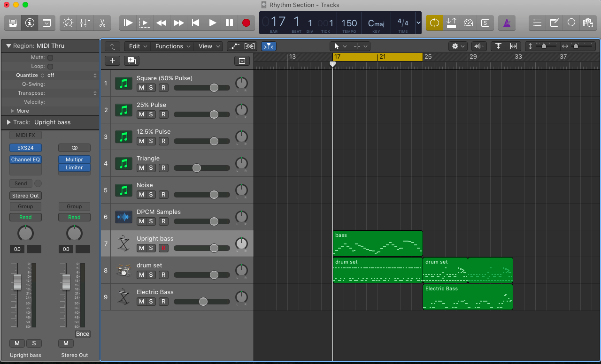Image resolution: width=601 pixels, height=364 pixels.
Task: Open the LCD display mode dropdown arrow
Action: (x=418, y=23)
